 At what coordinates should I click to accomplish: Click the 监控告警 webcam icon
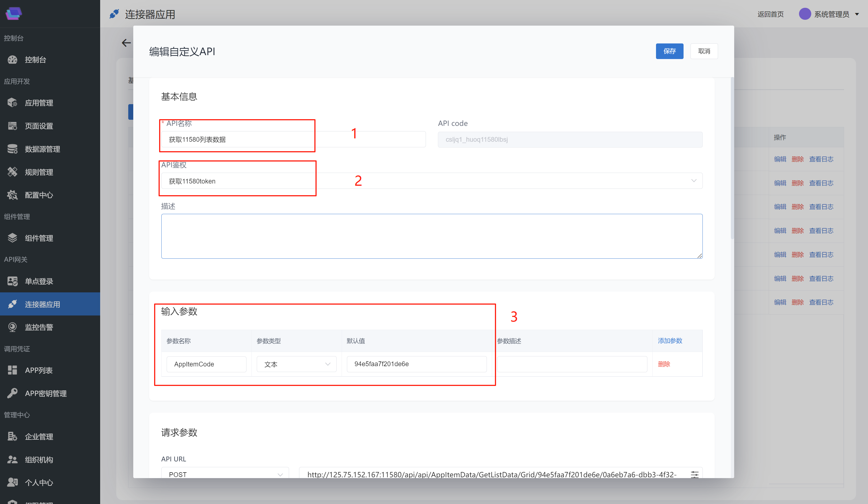click(x=13, y=327)
